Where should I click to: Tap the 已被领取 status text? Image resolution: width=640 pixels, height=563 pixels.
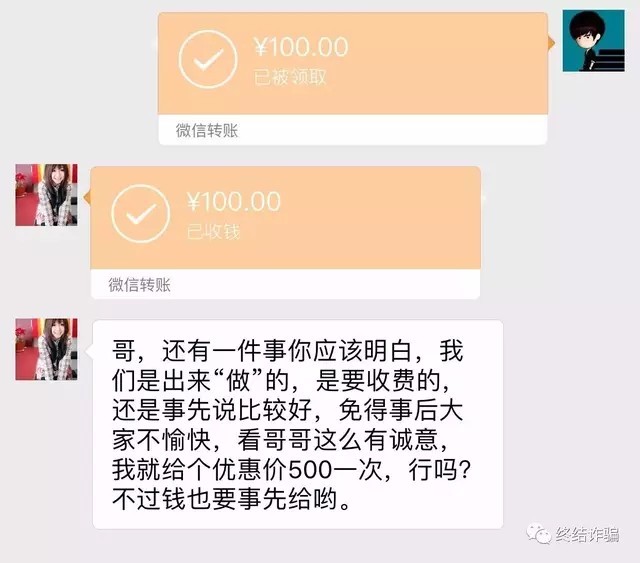pos(290,77)
